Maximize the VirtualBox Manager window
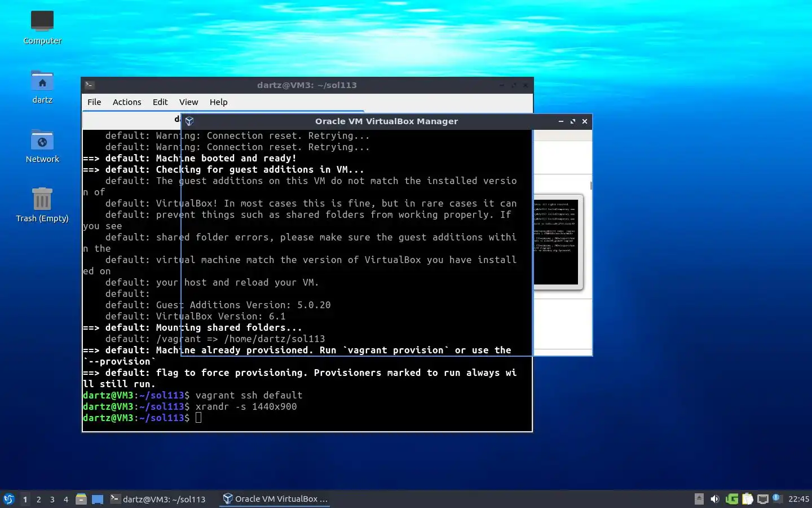 (x=573, y=121)
